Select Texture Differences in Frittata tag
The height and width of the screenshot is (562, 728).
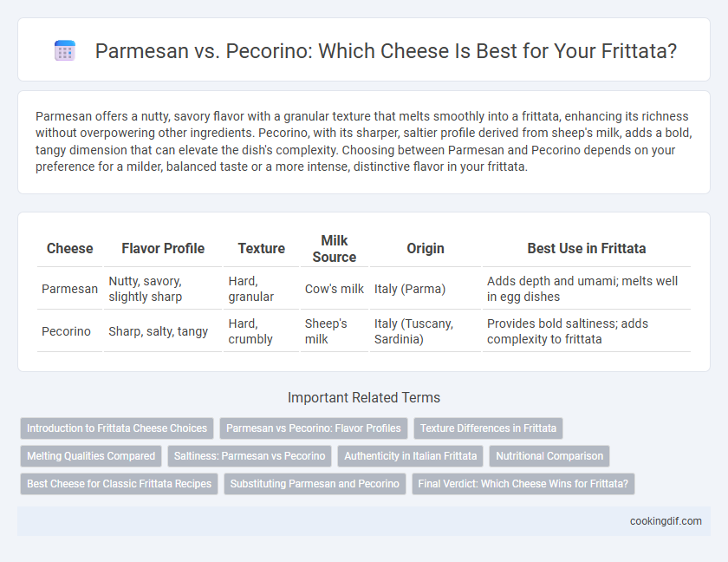click(489, 428)
